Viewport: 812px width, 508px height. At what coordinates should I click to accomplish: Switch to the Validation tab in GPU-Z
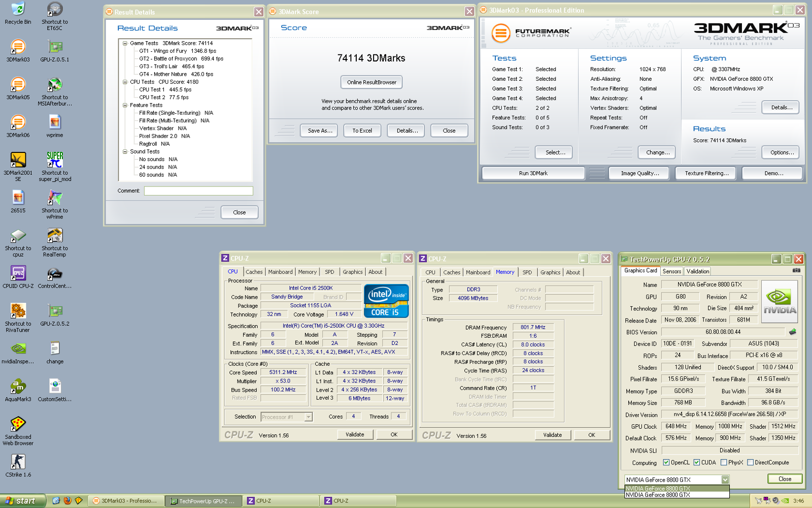[698, 271]
